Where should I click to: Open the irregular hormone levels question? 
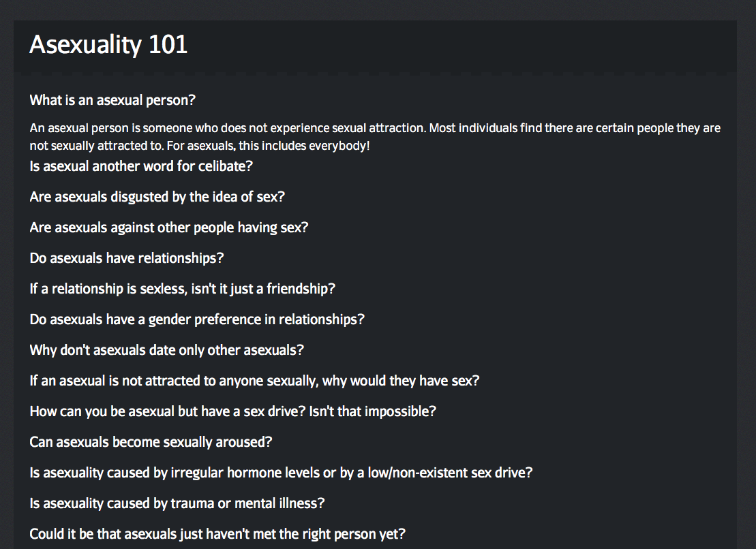281,473
